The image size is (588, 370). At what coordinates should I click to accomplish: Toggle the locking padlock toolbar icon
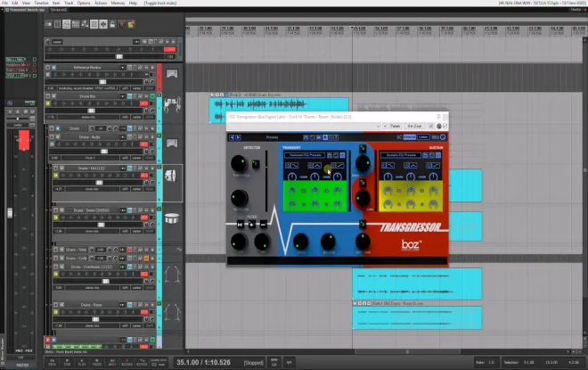112,24
